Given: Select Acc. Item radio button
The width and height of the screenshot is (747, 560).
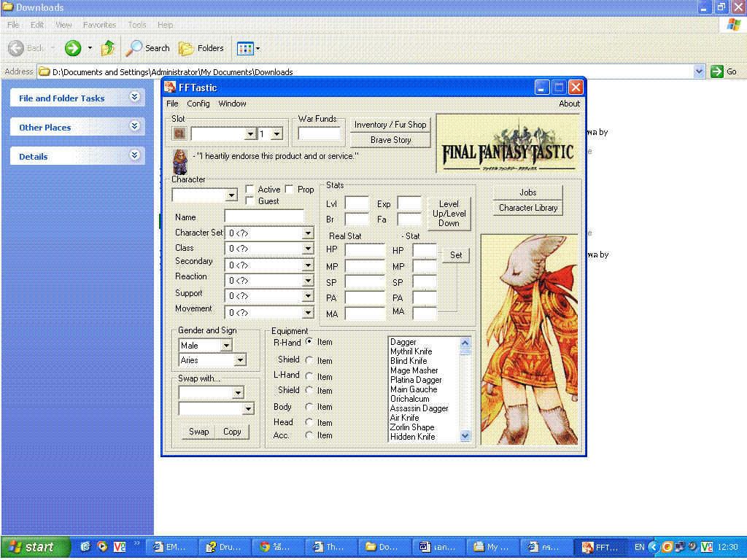Looking at the screenshot, I should point(309,435).
